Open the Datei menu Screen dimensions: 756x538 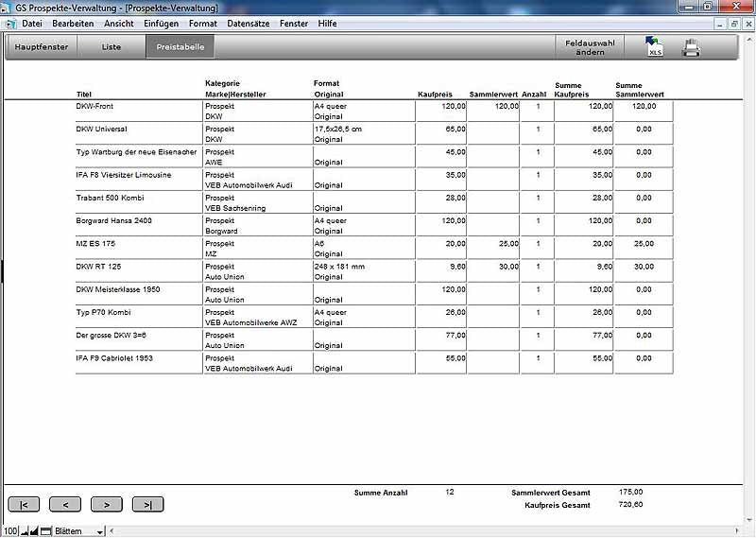[32, 23]
